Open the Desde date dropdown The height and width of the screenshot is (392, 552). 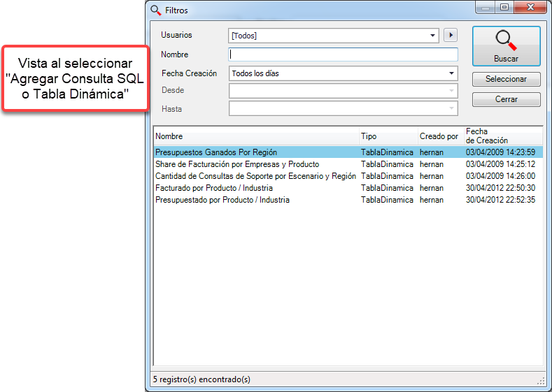tap(343, 91)
